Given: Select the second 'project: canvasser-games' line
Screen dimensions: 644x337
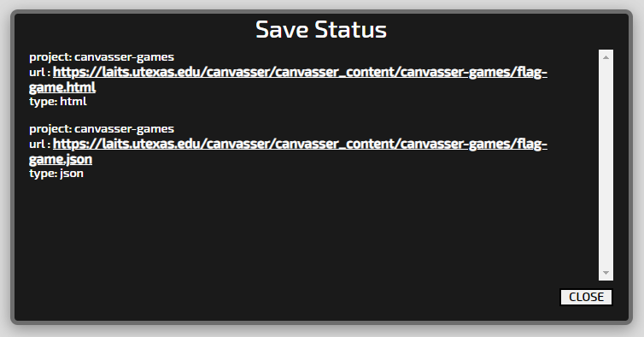Looking at the screenshot, I should click(x=102, y=129).
